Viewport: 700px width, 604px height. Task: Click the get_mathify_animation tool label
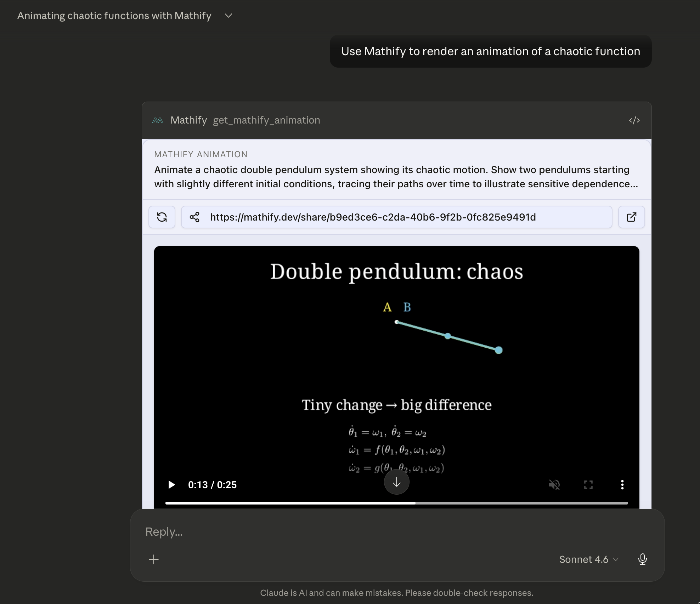tap(266, 120)
